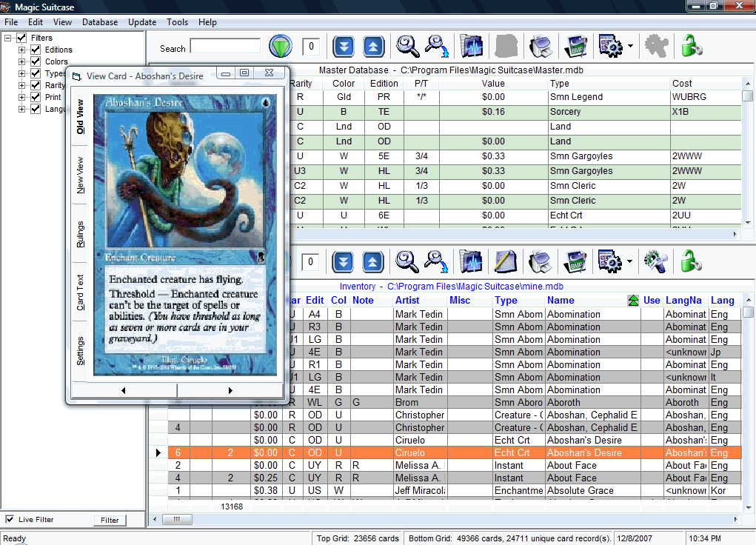Screen dimensions: 756x545
Task: Disable the Live Filter checkbox
Action: pyautogui.click(x=10, y=519)
